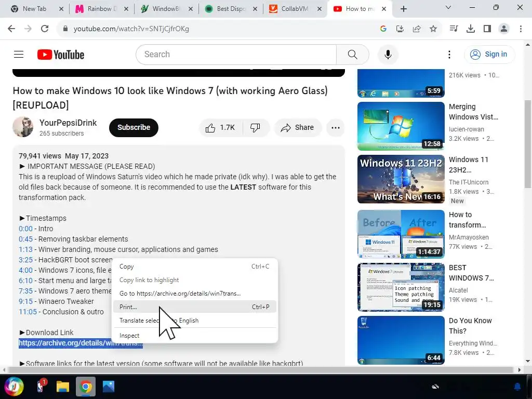Open the tab search chevron
532x399 pixels.
coord(448,7)
